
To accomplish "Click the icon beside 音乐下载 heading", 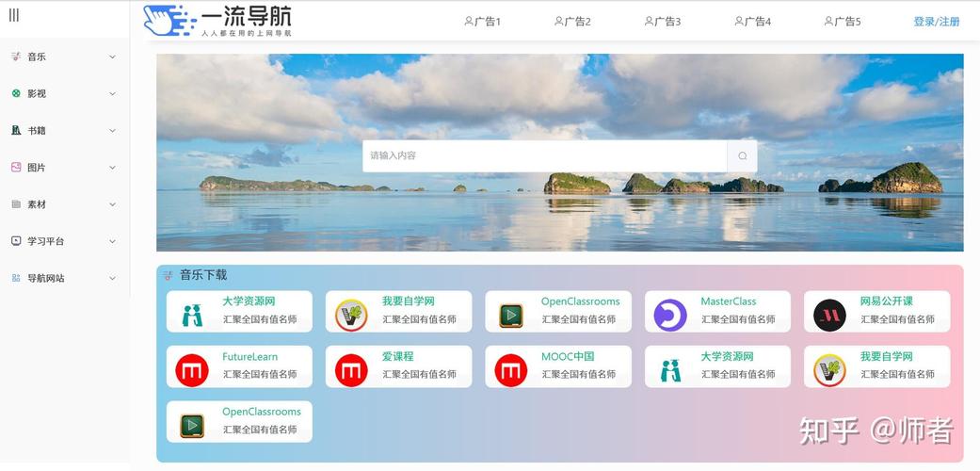I will [168, 275].
